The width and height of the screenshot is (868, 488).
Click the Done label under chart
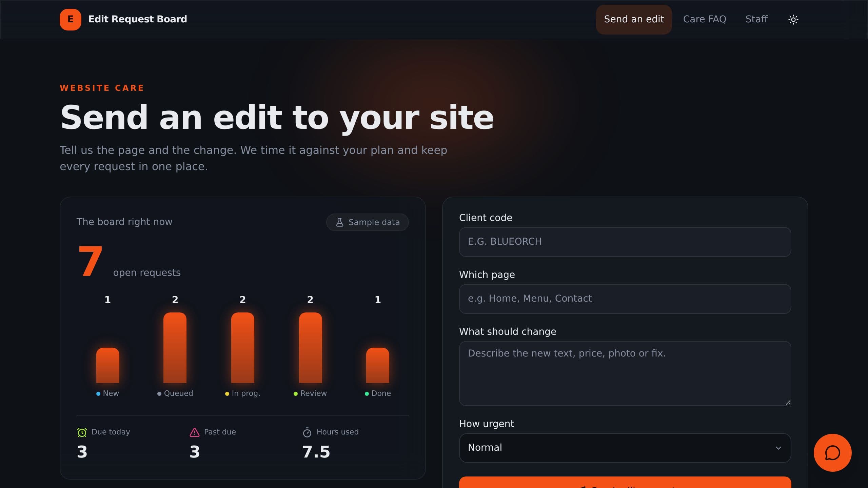click(x=381, y=393)
